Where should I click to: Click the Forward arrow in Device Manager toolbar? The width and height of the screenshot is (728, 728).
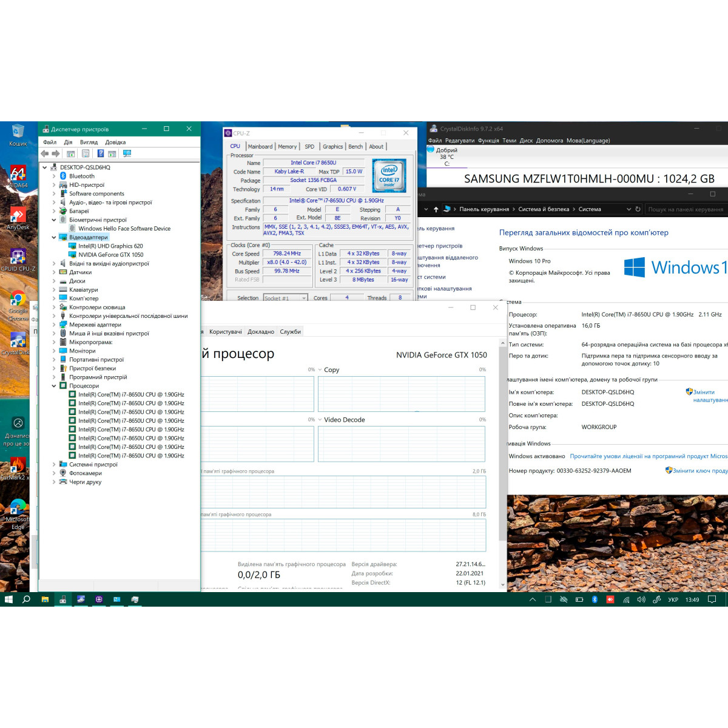coord(56,153)
